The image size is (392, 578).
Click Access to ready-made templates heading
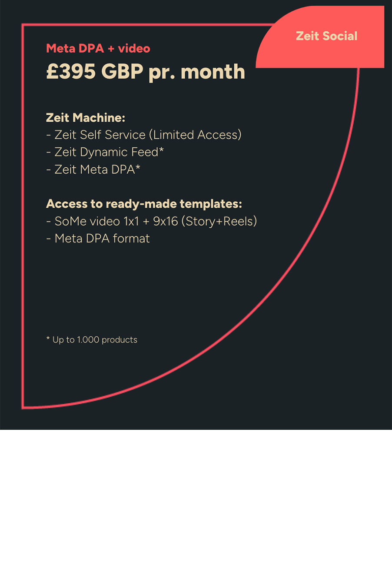[144, 204]
